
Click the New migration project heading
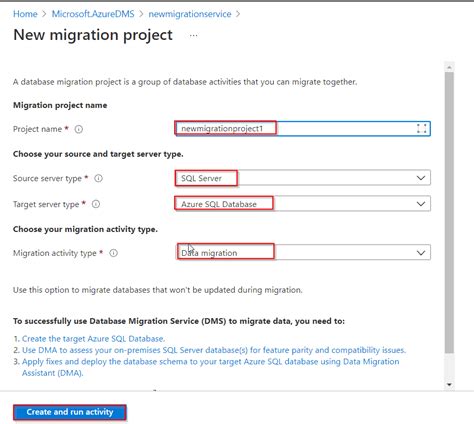click(93, 35)
